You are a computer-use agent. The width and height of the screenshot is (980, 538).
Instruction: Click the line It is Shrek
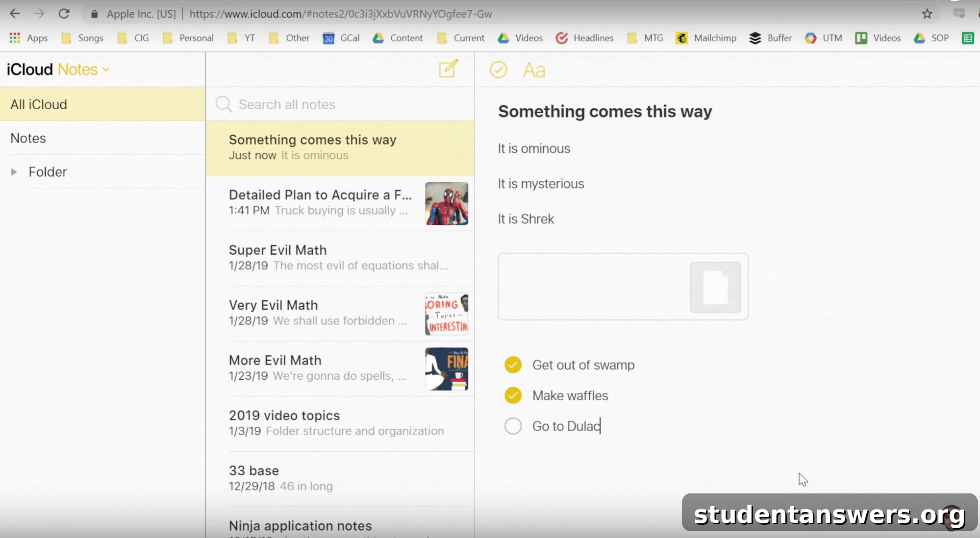coord(526,219)
